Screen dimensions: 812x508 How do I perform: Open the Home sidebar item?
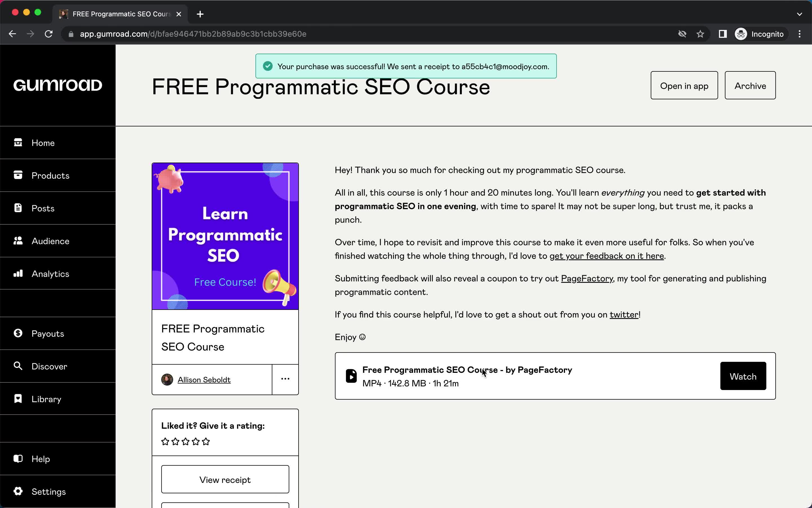(x=58, y=143)
